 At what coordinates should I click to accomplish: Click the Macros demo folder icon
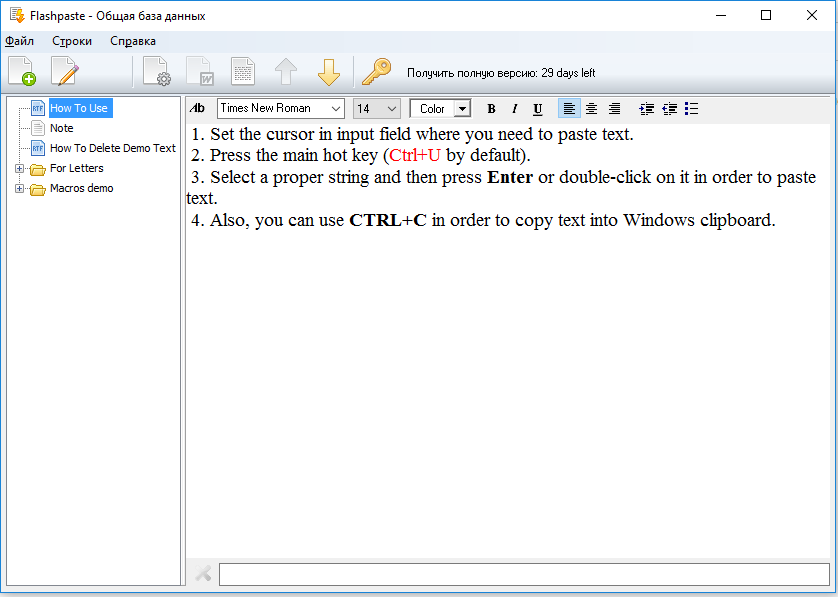pos(37,189)
